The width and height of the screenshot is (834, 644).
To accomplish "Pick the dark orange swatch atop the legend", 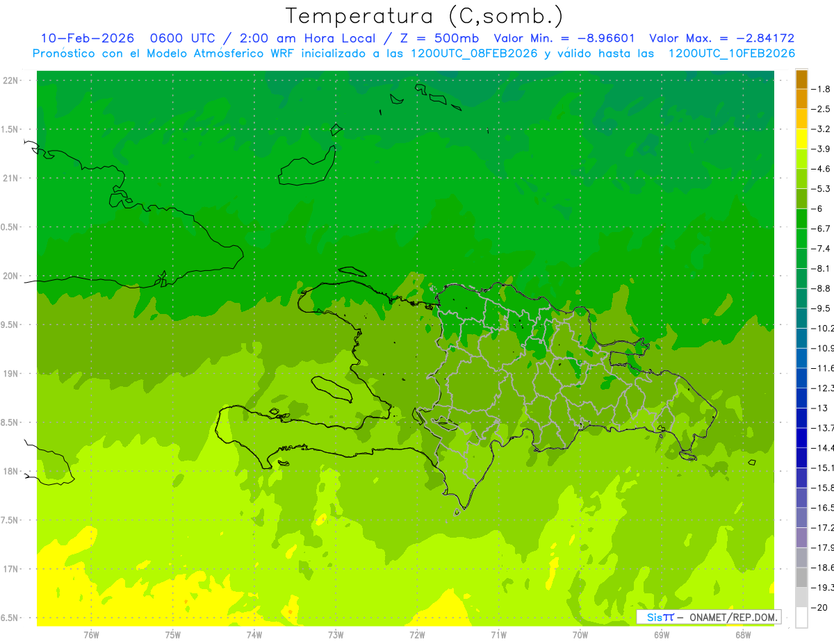I will (x=801, y=79).
